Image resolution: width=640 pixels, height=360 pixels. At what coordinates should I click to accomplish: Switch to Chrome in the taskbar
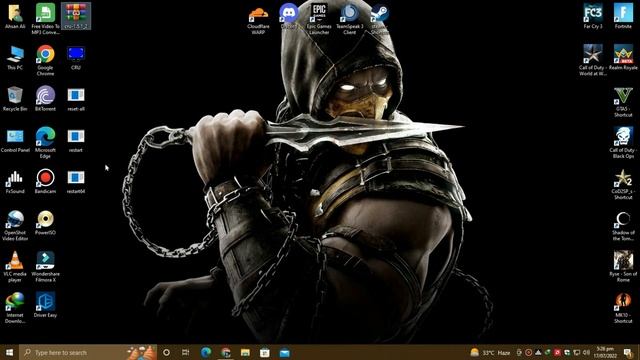pos(225,352)
